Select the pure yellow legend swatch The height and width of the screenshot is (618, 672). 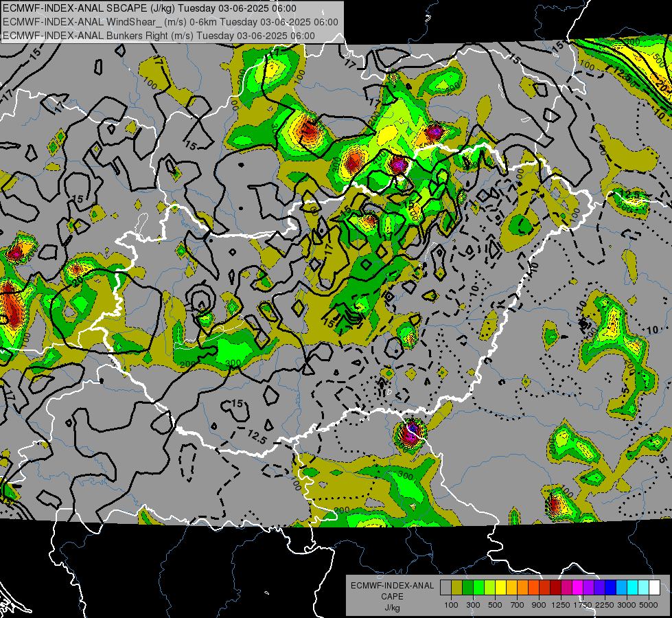[500, 587]
